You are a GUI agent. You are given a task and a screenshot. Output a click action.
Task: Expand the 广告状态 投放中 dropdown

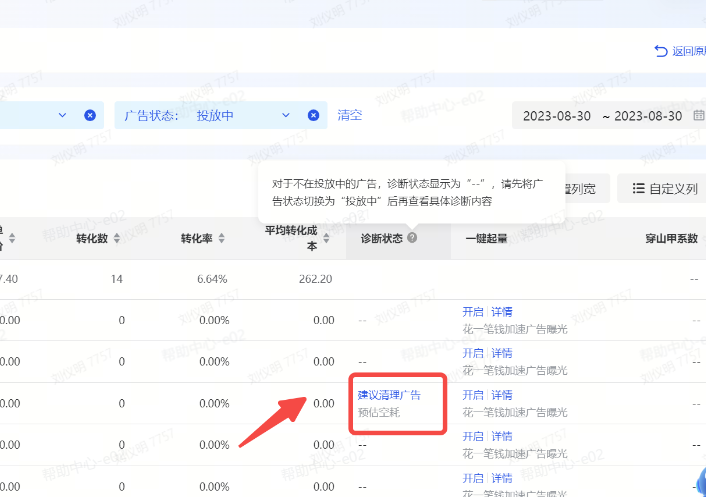pyautogui.click(x=286, y=115)
